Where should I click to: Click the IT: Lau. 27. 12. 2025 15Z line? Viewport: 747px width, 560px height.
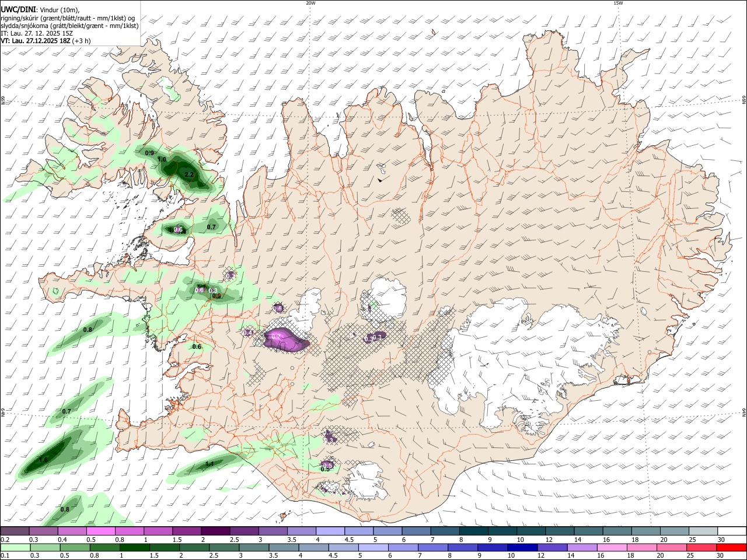point(37,33)
